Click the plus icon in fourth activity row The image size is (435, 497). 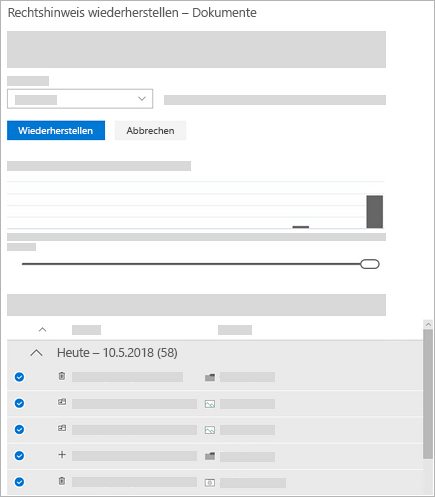[x=62, y=455]
